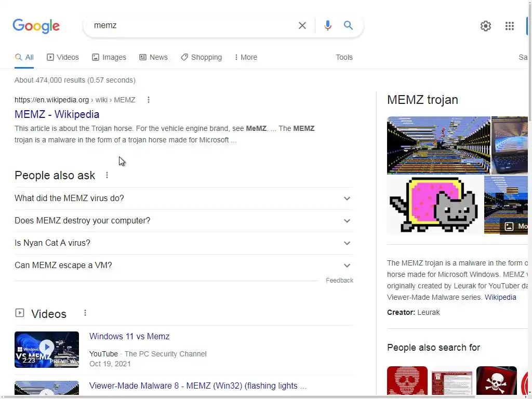Image resolution: width=532 pixels, height=399 pixels.
Task: Open the ransomware screenshot thumbnail
Action: [x=452, y=382]
